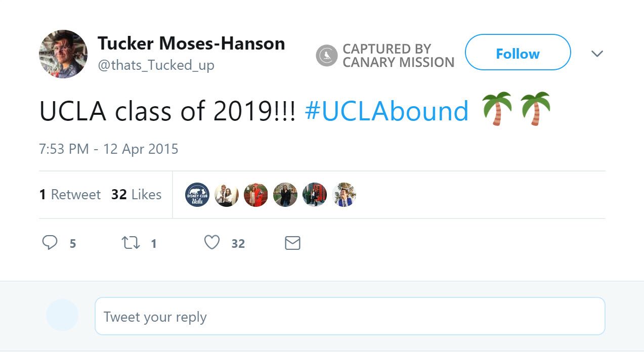This screenshot has height=352, width=644.
Task: Open more options via the down arrow
Action: click(x=597, y=53)
